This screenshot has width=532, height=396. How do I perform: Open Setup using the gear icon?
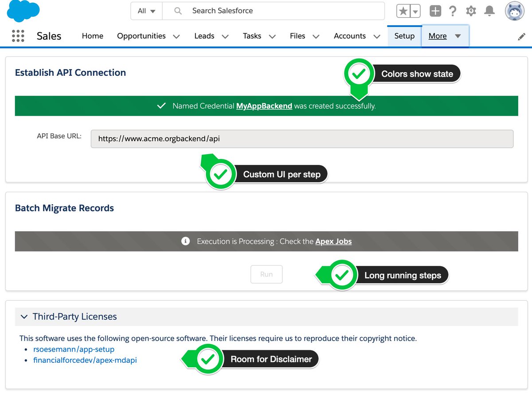coord(471,11)
